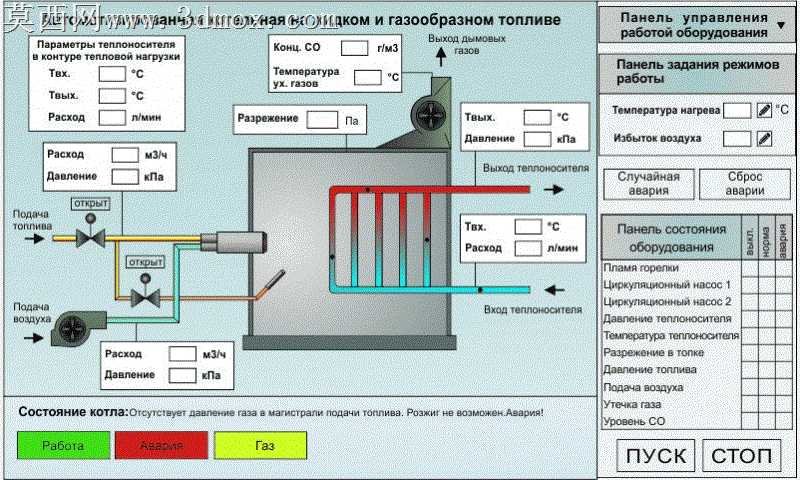Click the Утечка газа status row
The height and width of the screenshot is (480, 800).
696,404
